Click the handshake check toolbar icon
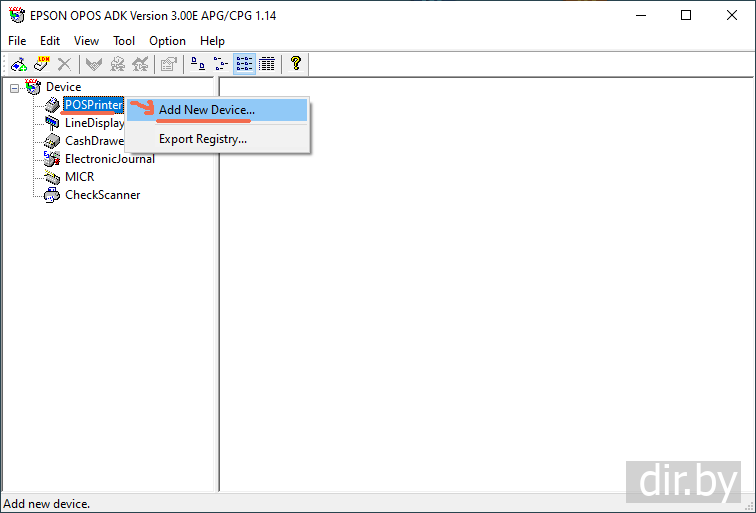 tap(94, 64)
